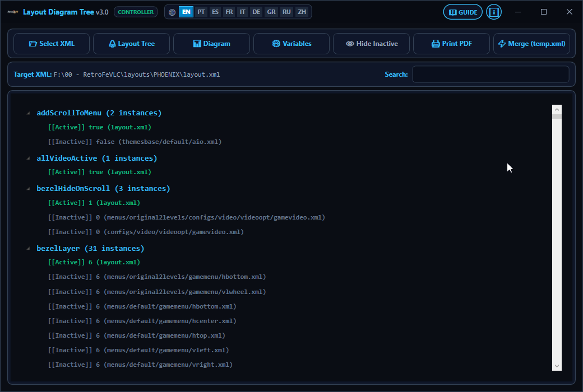Select inactive default/gamemenu/htop.xml row
The image size is (583, 392).
pos(136,335)
